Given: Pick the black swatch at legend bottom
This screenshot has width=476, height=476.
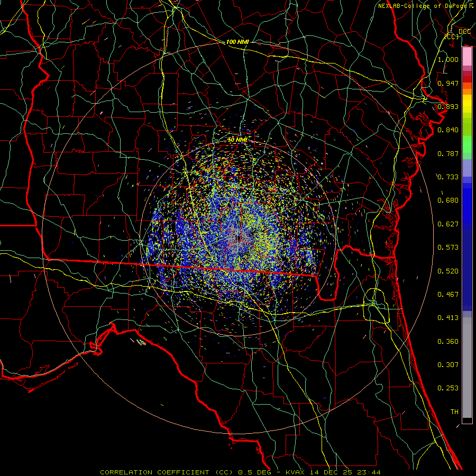Looking at the screenshot, I should tap(467, 420).
